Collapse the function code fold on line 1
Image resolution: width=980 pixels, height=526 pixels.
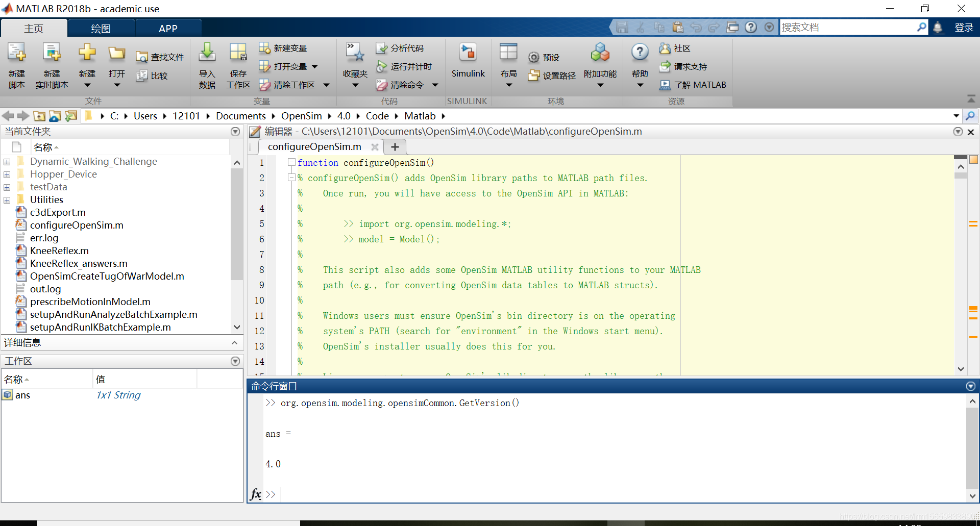click(291, 162)
